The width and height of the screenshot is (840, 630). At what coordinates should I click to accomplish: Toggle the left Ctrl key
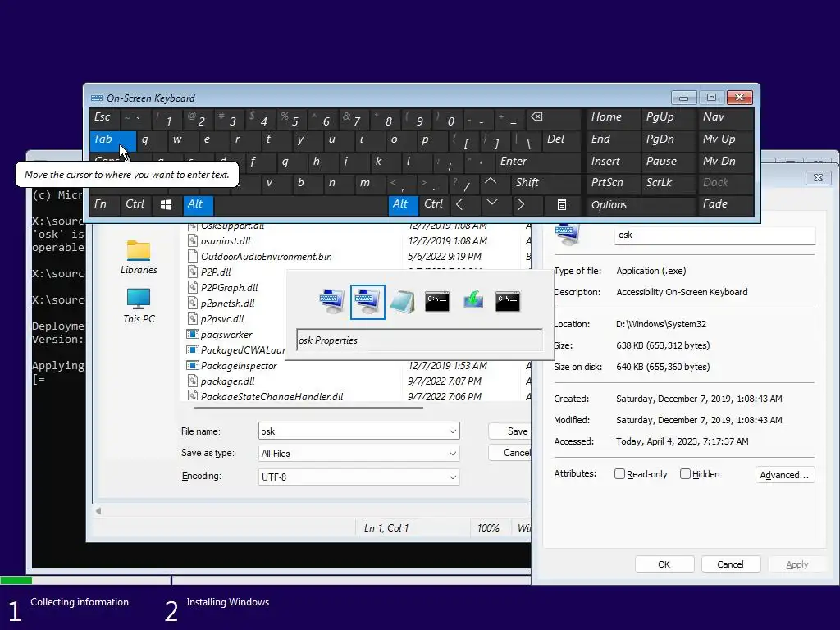(135, 204)
